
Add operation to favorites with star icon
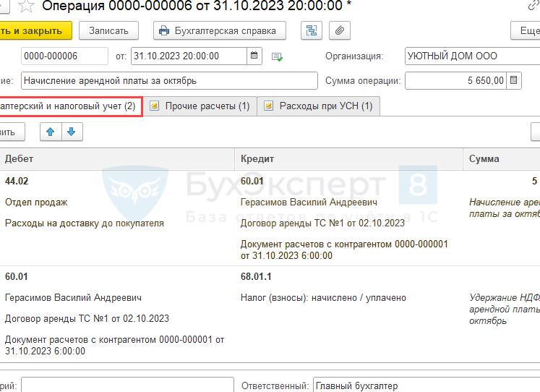(x=26, y=6)
